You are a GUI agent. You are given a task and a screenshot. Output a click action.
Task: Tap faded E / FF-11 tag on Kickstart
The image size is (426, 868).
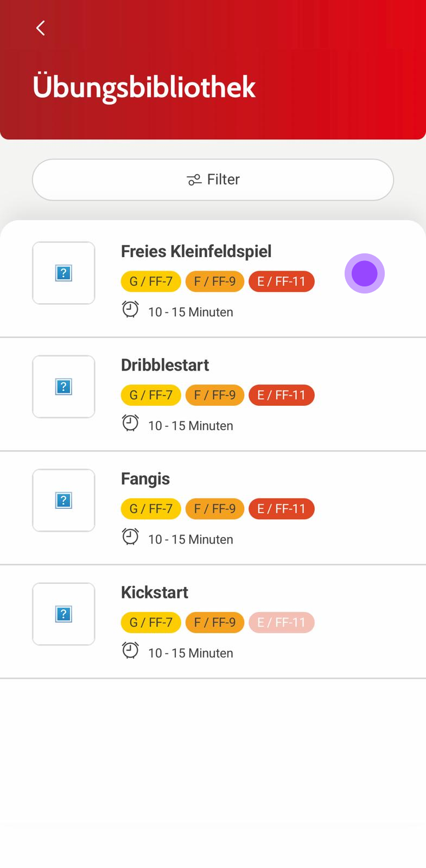click(282, 622)
